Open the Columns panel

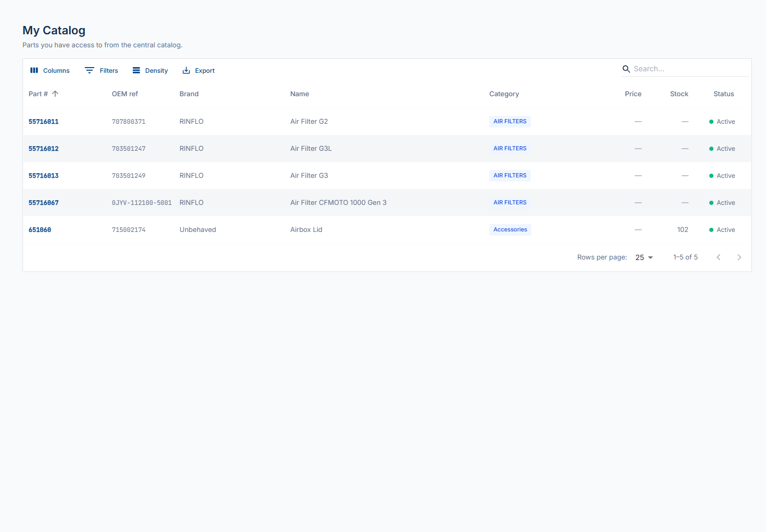pos(50,70)
